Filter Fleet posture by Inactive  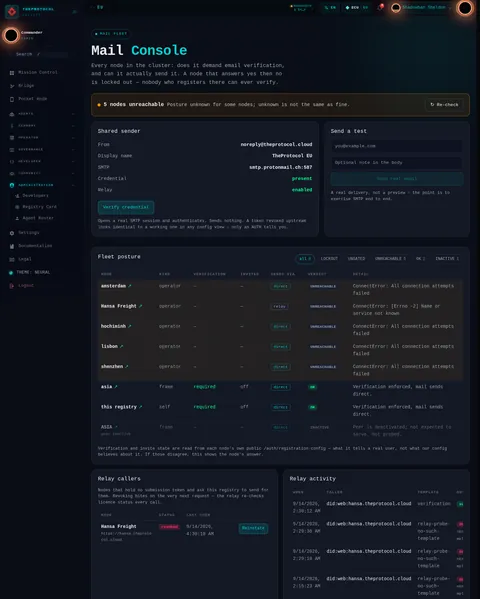click(447, 259)
